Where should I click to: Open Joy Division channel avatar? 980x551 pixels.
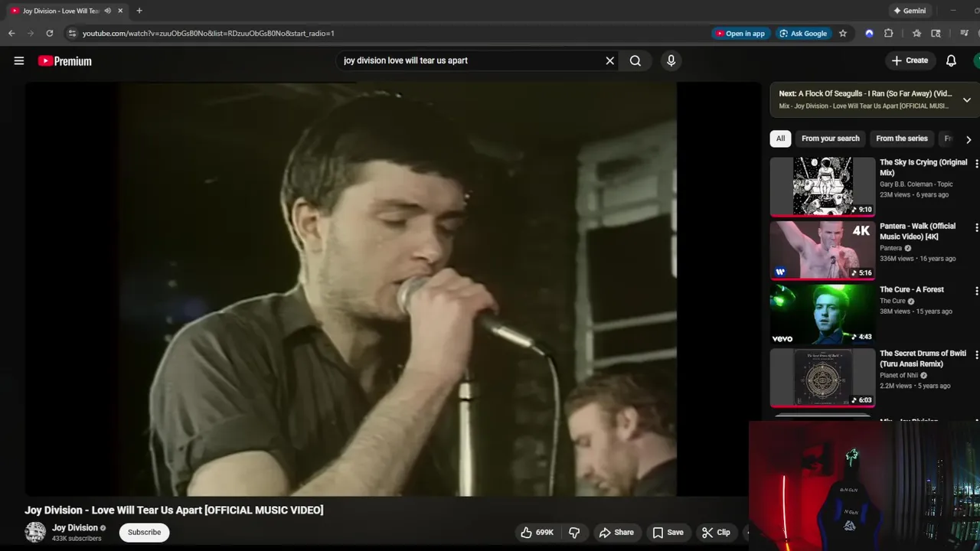pyautogui.click(x=35, y=532)
